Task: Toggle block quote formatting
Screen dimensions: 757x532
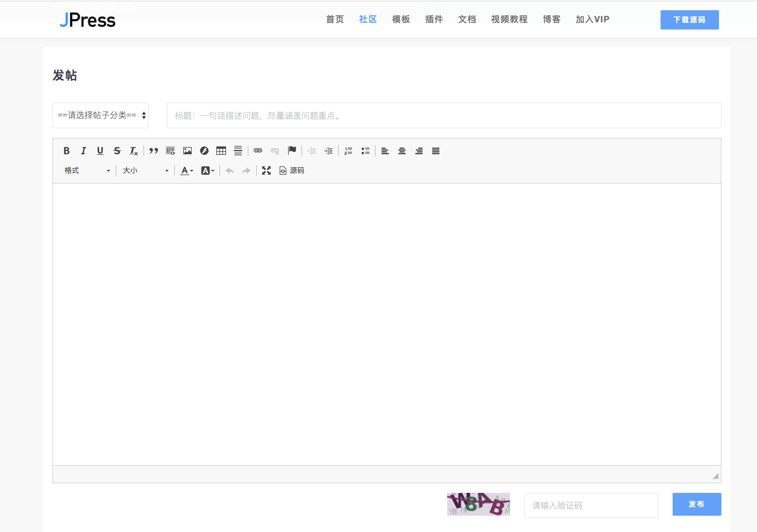Action: pyautogui.click(x=153, y=151)
